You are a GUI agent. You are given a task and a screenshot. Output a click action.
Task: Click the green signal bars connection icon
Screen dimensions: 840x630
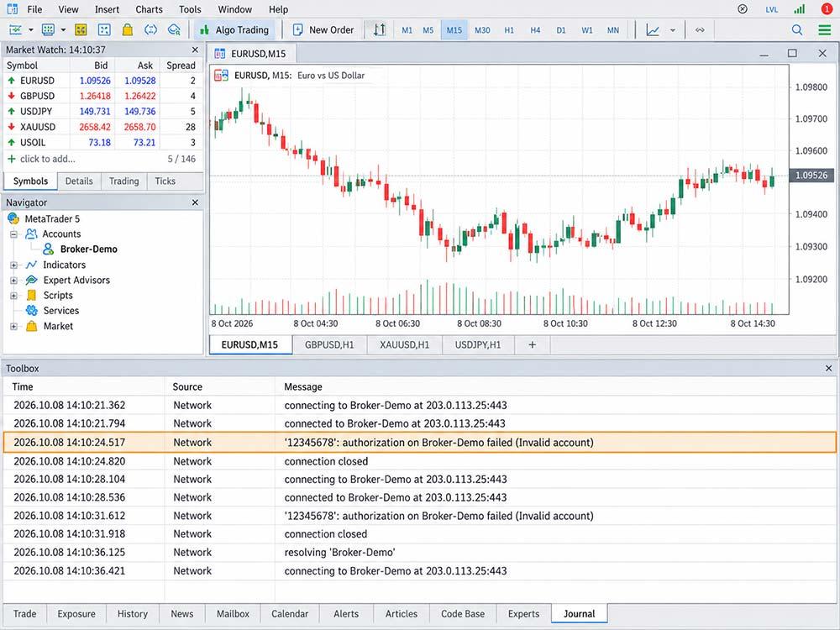800,9
